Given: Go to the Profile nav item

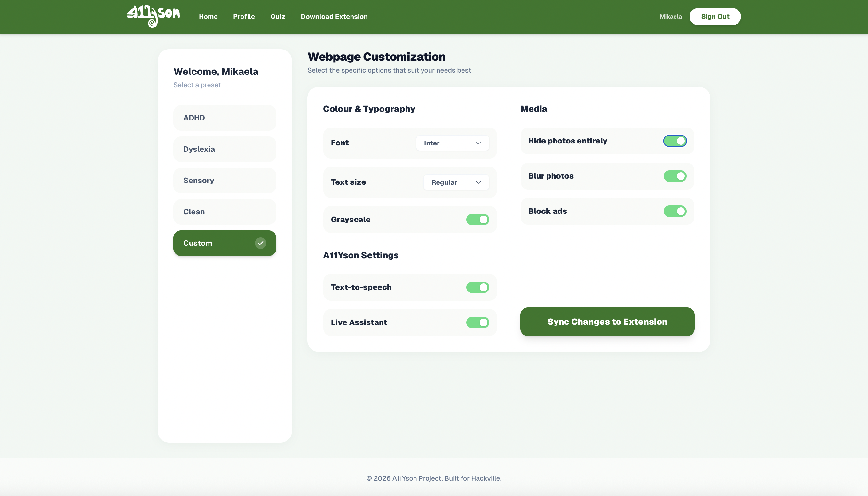Looking at the screenshot, I should click(x=244, y=17).
